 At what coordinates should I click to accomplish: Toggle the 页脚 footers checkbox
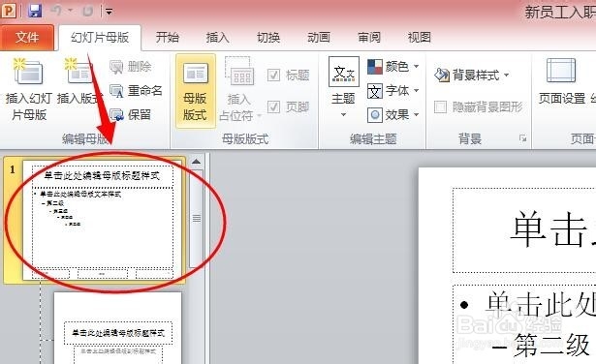pyautogui.click(x=273, y=107)
